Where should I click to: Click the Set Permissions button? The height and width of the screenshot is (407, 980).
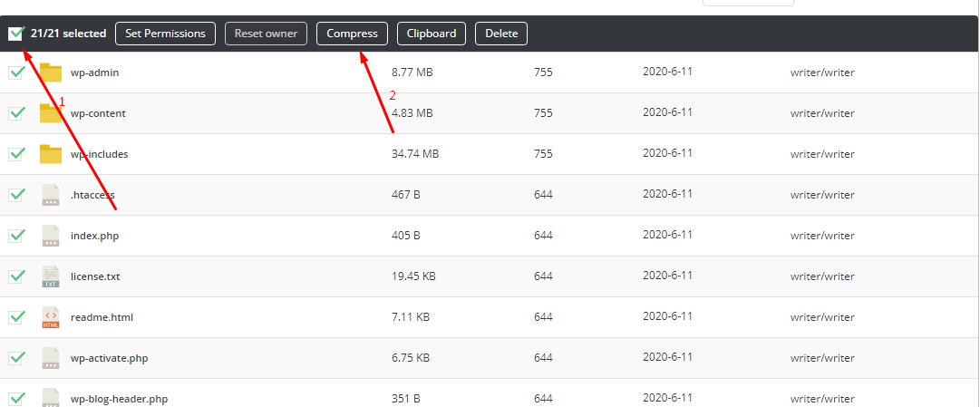point(165,34)
